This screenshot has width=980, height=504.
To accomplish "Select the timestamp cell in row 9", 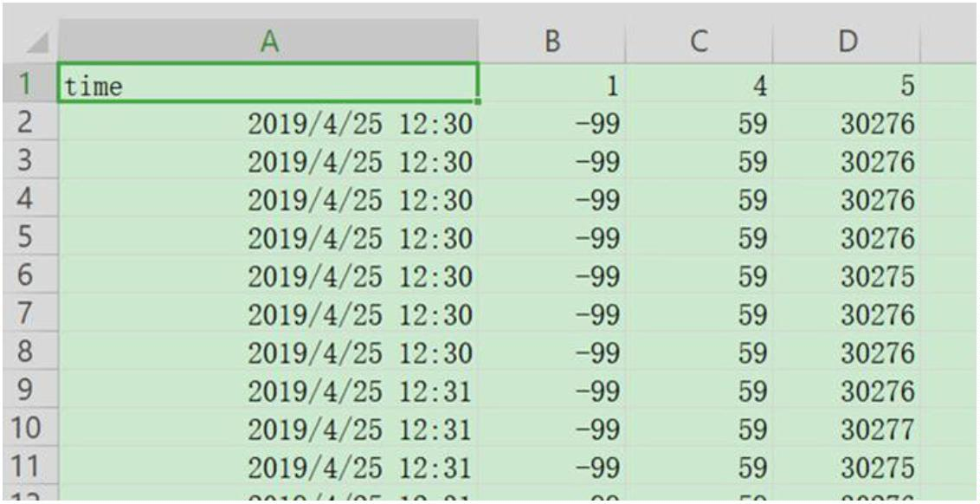I will [360, 391].
